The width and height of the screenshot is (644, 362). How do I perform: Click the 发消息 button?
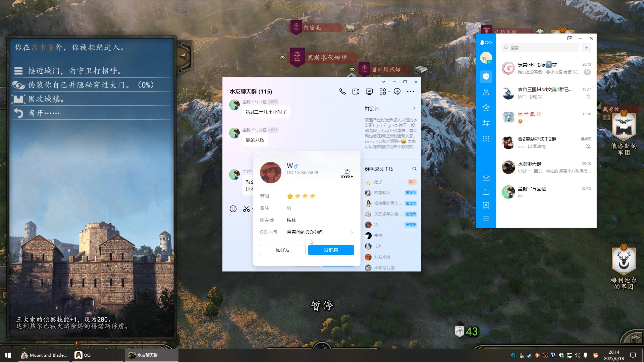[x=331, y=250]
